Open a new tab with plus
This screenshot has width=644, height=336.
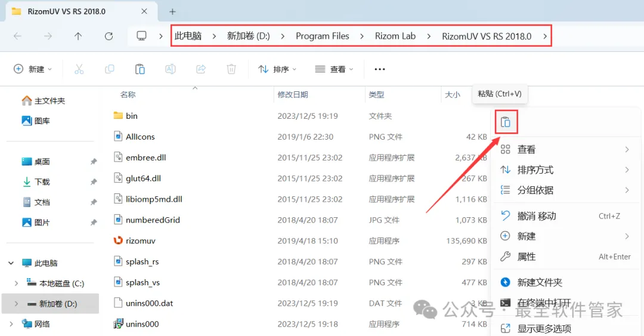[172, 11]
